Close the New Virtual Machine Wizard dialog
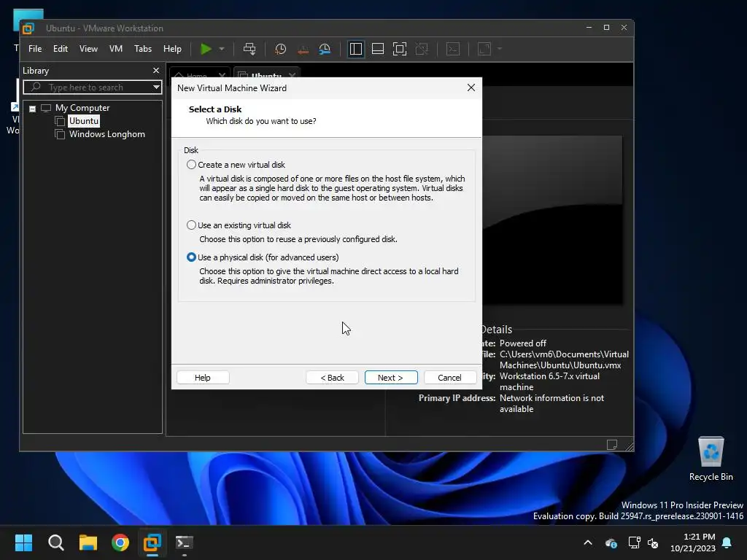This screenshot has height=560, width=747. (x=471, y=87)
